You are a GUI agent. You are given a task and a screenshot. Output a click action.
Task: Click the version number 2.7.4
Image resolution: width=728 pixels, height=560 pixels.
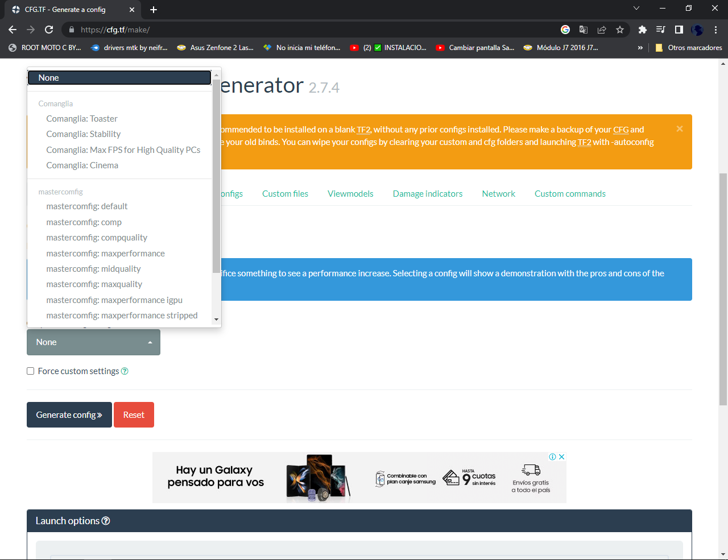(x=324, y=88)
